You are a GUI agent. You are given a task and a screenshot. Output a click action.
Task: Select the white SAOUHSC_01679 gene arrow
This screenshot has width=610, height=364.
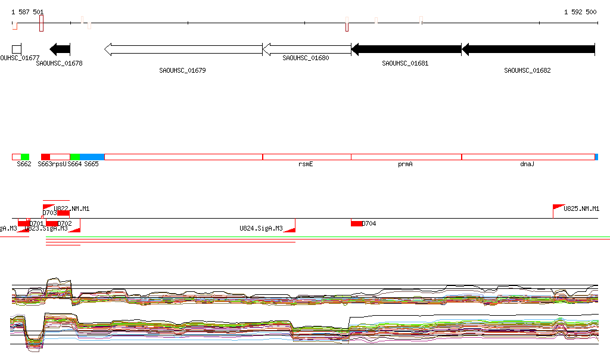pos(183,49)
